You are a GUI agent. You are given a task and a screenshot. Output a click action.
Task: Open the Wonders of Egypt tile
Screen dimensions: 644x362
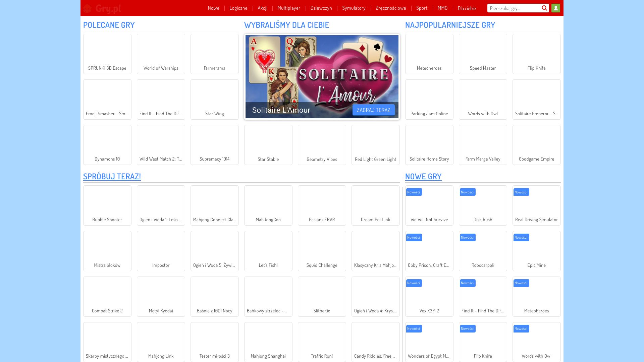click(x=429, y=342)
